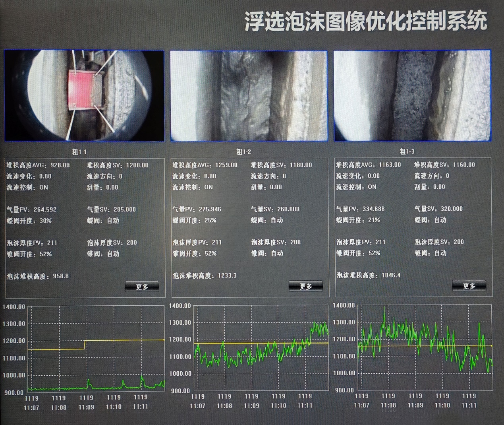
Task: Select 锥阀 自动 mode in 粗1-2 panel
Action: pyautogui.click(x=277, y=253)
